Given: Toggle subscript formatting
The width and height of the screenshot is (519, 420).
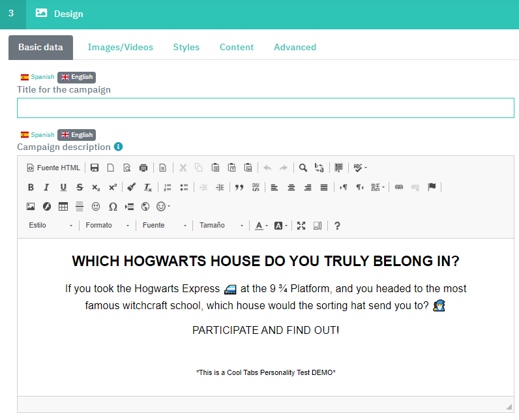Looking at the screenshot, I should point(96,187).
